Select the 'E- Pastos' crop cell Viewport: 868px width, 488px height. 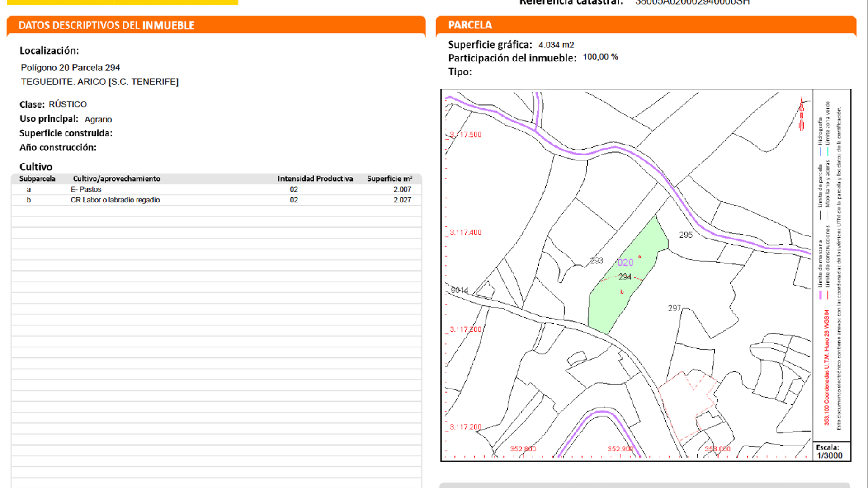click(86, 189)
